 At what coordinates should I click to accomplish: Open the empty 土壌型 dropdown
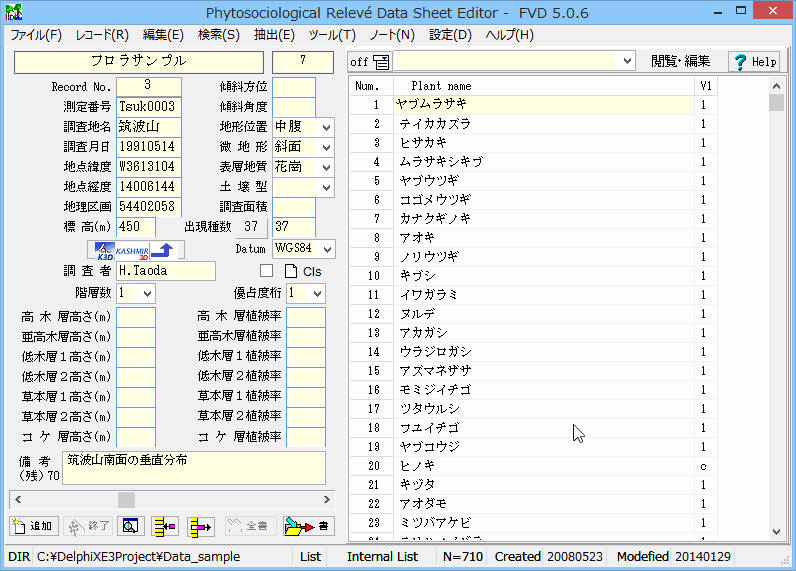(327, 187)
